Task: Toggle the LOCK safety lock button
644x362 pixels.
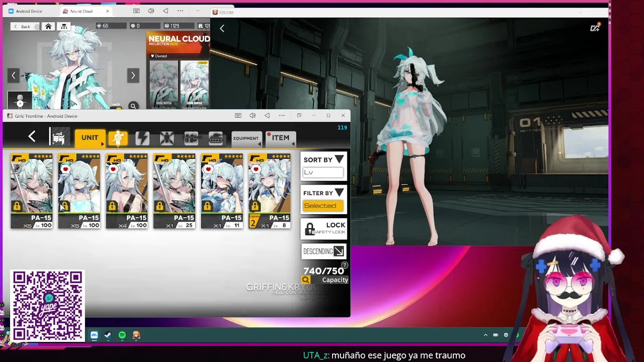Action: coord(324,228)
